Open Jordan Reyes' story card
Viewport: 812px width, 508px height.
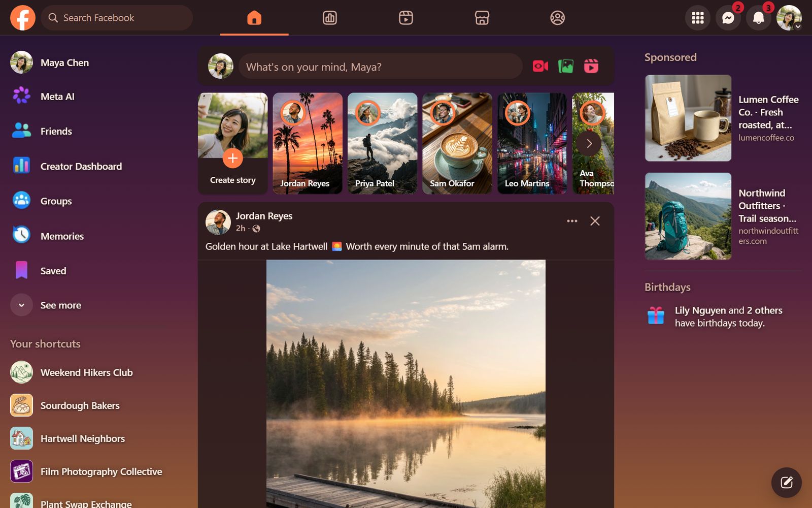[308, 143]
